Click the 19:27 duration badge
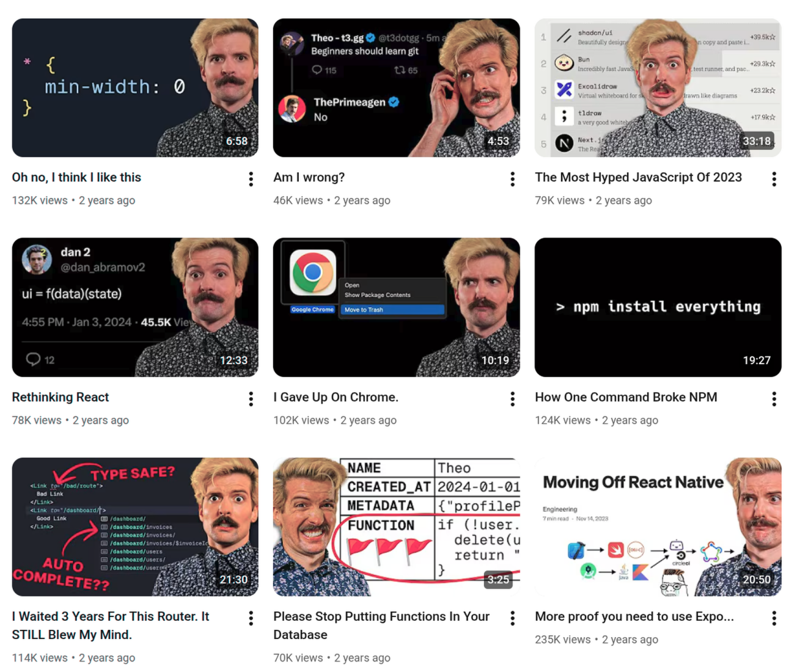The image size is (805, 672). (757, 360)
